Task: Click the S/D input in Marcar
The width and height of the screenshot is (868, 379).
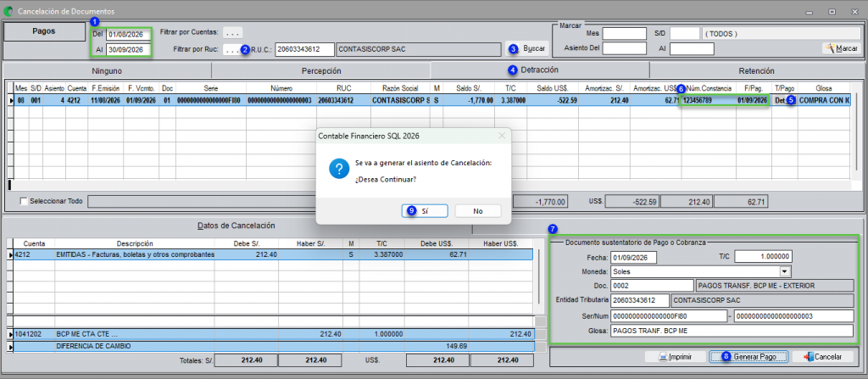Action: coord(685,34)
